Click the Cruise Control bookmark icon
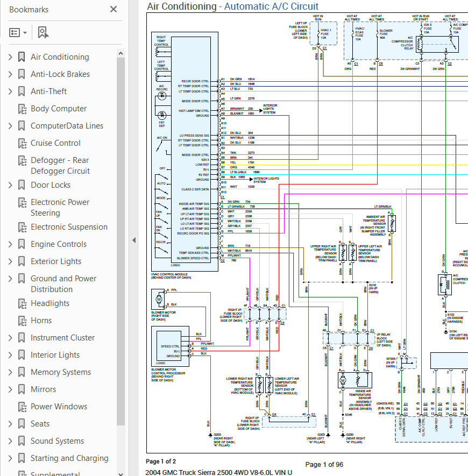The image size is (468, 476). point(22,143)
